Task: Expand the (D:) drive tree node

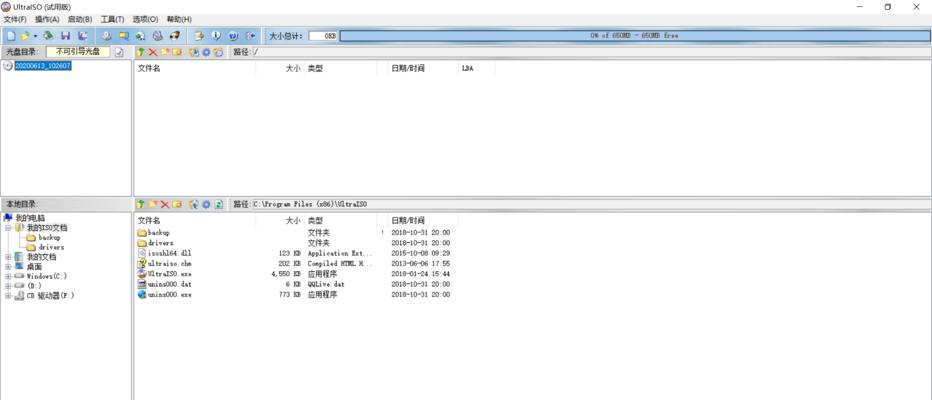Action: pyautogui.click(x=8, y=285)
